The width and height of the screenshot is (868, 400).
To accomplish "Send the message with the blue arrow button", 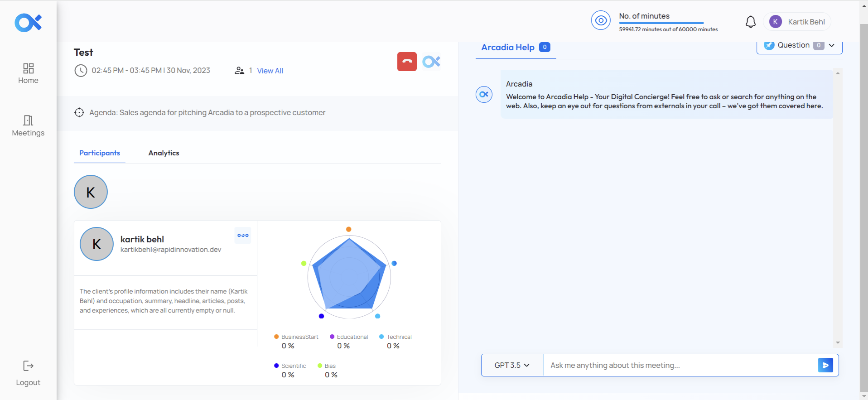I will pyautogui.click(x=825, y=365).
